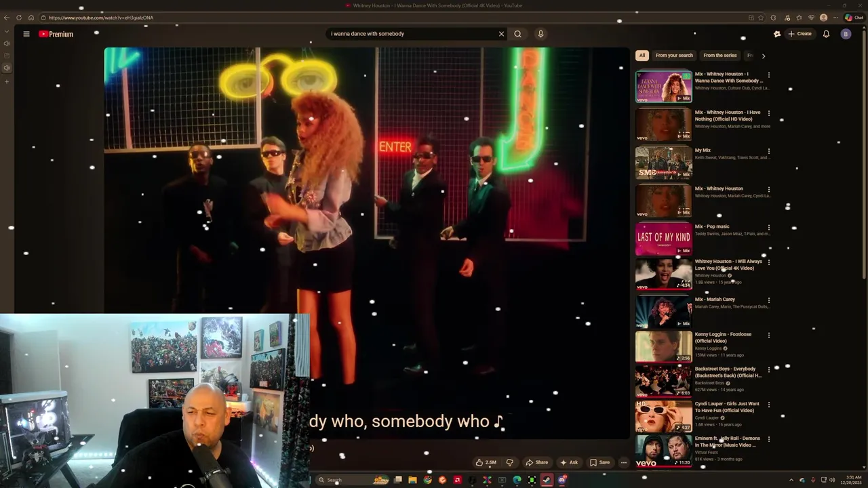
Task: Open the YouTube guide hamburger menu
Action: 26,34
